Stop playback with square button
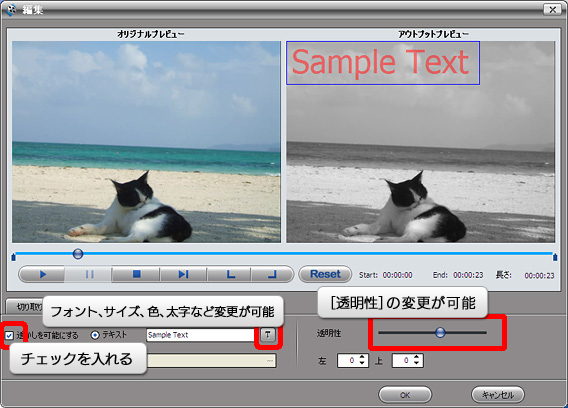Viewport: 568px width, 408px height. 136,274
